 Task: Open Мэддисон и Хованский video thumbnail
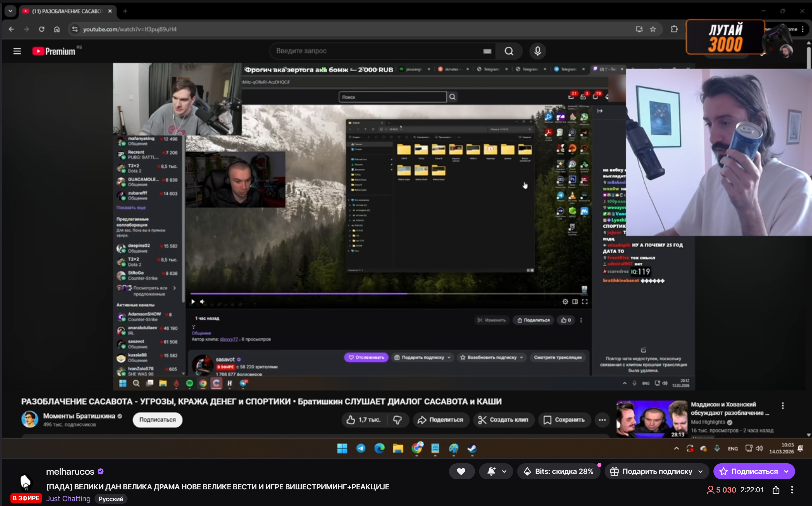coord(651,418)
